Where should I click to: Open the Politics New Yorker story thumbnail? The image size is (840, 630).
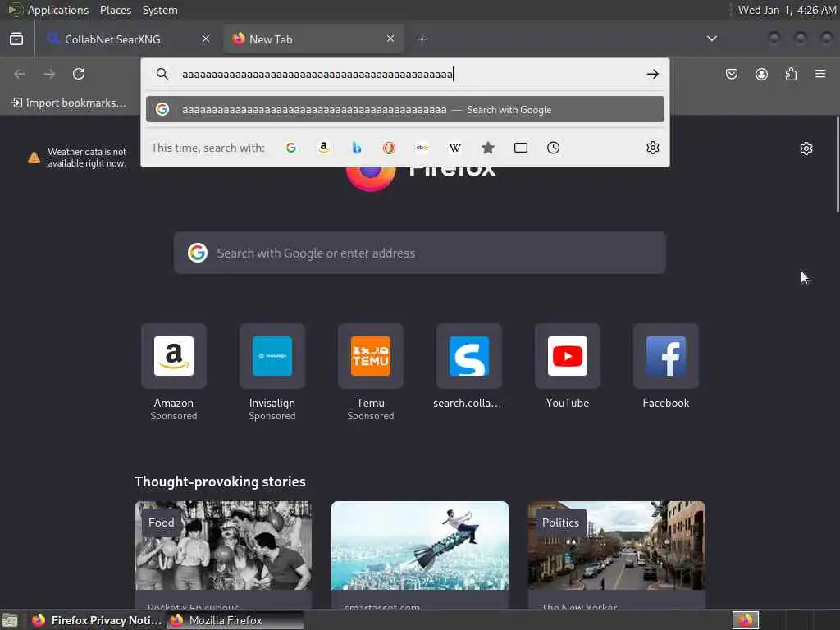click(617, 546)
